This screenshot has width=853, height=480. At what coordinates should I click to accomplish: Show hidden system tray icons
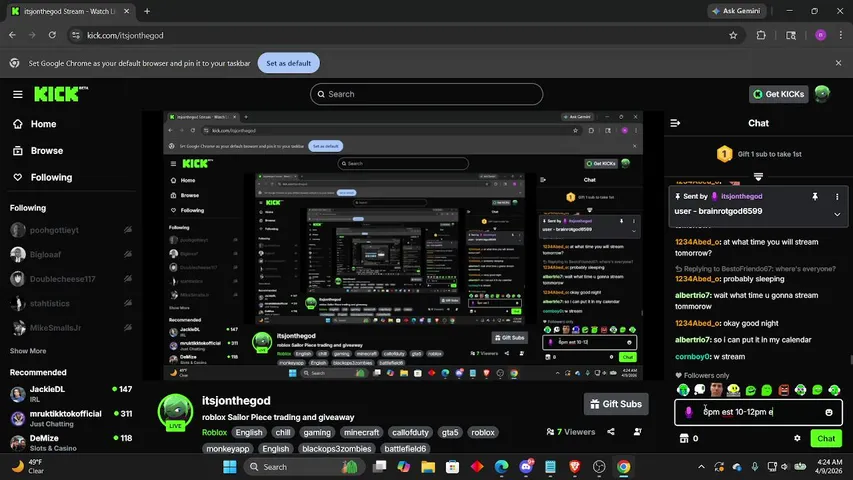tap(701, 466)
